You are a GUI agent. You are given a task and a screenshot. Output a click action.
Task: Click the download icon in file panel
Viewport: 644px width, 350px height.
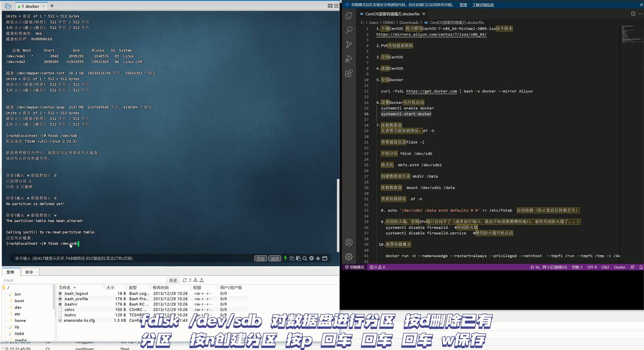coord(195,280)
